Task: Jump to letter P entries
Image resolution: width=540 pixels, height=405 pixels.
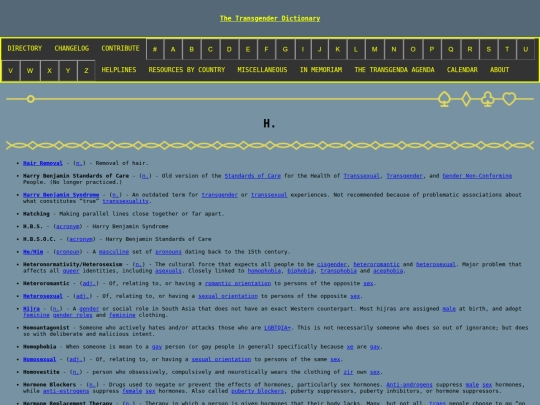Action: 432,49
